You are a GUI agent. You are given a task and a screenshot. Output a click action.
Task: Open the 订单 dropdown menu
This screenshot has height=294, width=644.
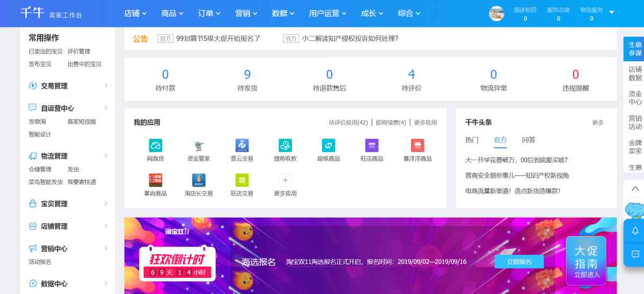pyautogui.click(x=209, y=13)
